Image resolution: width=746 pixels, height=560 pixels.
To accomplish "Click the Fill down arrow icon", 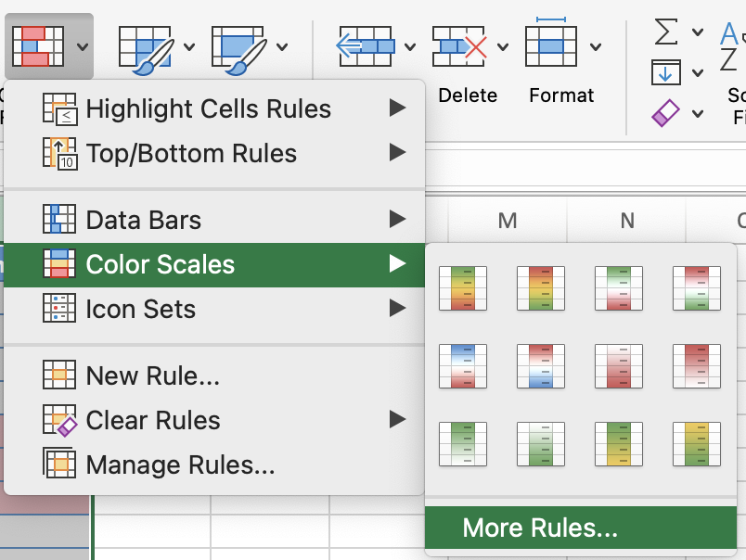I will click(x=665, y=72).
